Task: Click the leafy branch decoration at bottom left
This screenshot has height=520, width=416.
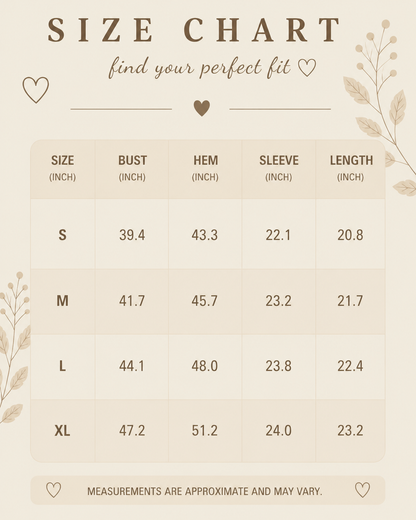Action: [14, 347]
